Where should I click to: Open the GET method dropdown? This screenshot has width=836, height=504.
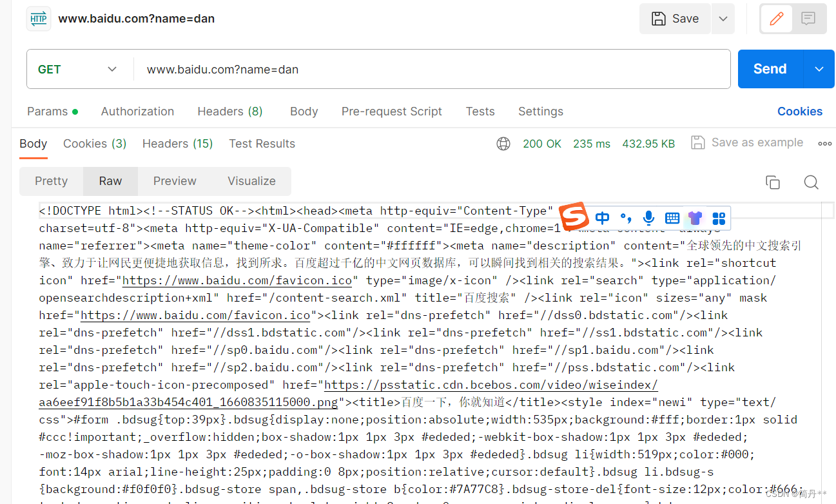78,69
